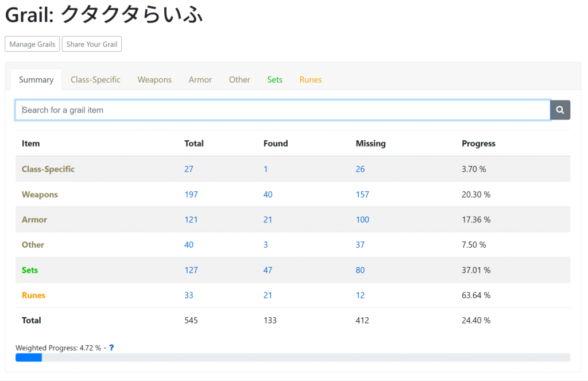The height and width of the screenshot is (381, 588).
Task: Click the search magnifier icon button
Action: click(x=560, y=110)
